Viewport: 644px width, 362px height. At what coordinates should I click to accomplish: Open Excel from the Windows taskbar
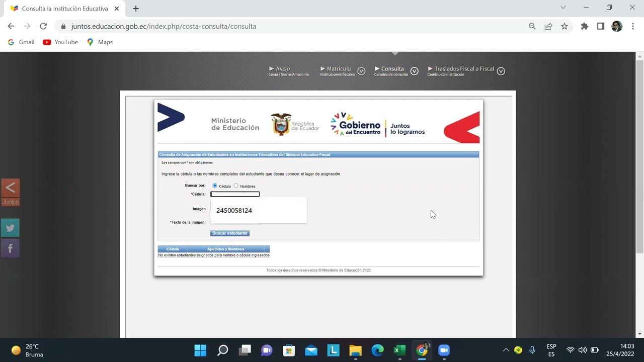[x=399, y=350]
